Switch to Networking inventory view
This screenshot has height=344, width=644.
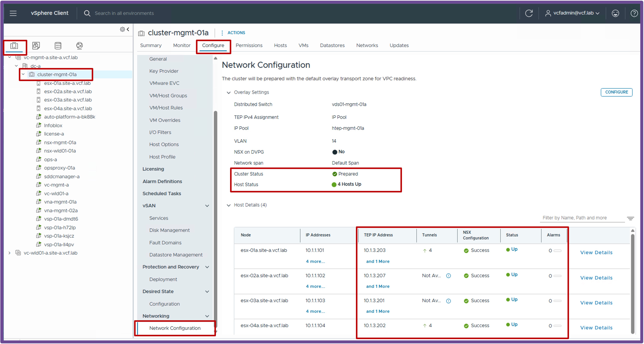pos(79,46)
